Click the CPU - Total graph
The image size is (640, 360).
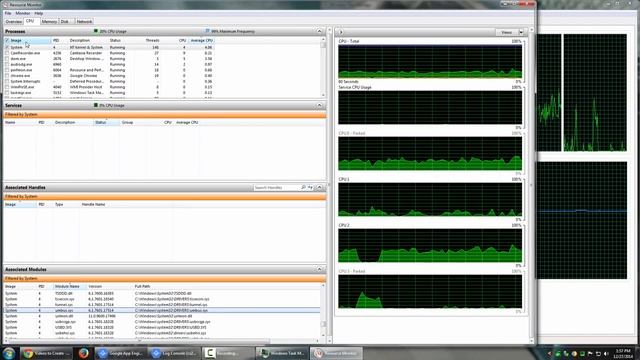[430, 61]
